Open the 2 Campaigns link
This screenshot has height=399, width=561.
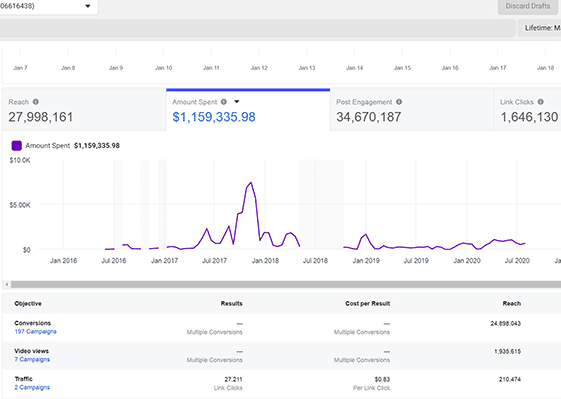(32, 388)
